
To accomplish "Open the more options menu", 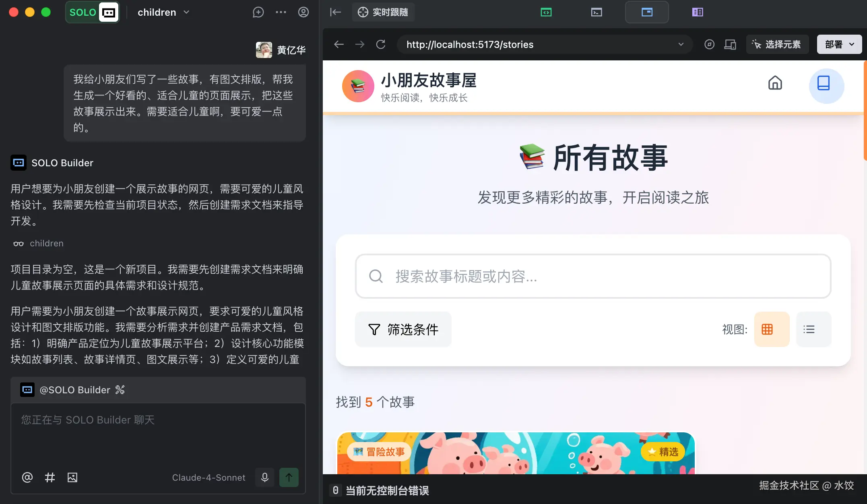I will [x=281, y=12].
